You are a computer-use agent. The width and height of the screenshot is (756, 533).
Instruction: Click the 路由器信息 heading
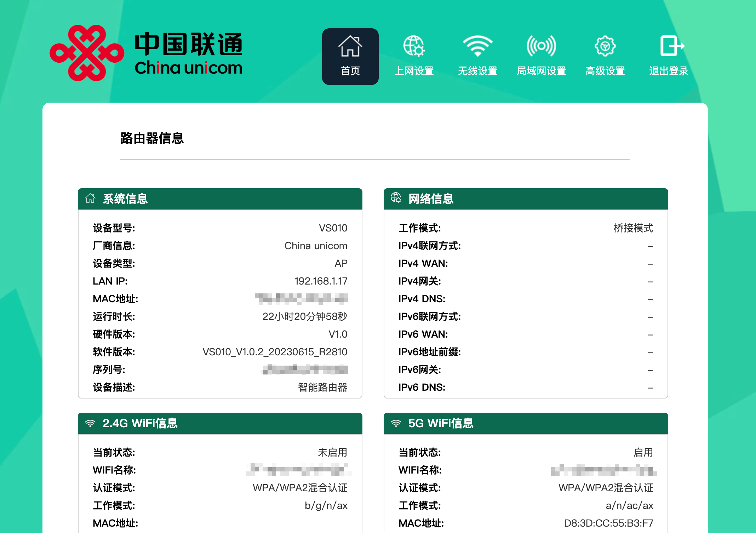coord(152,138)
